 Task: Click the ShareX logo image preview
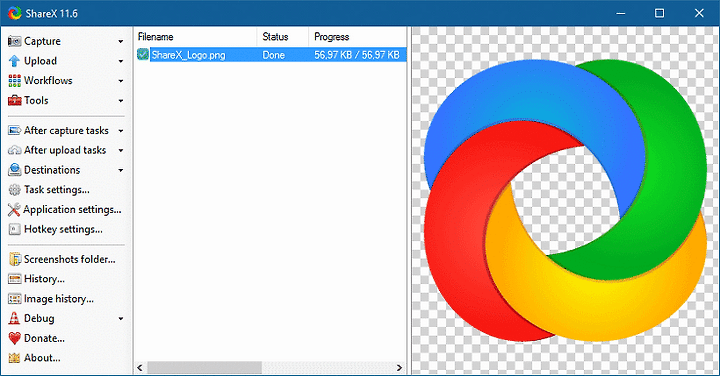[x=565, y=200]
